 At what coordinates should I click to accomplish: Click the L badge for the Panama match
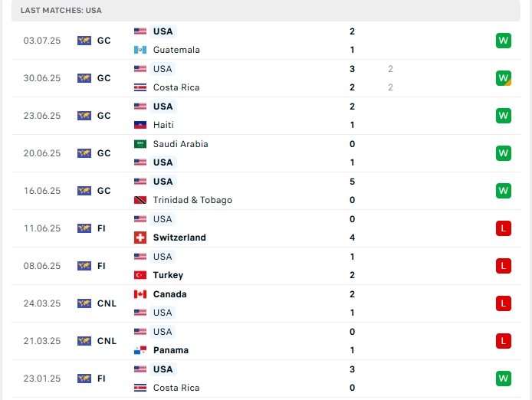[x=503, y=341]
